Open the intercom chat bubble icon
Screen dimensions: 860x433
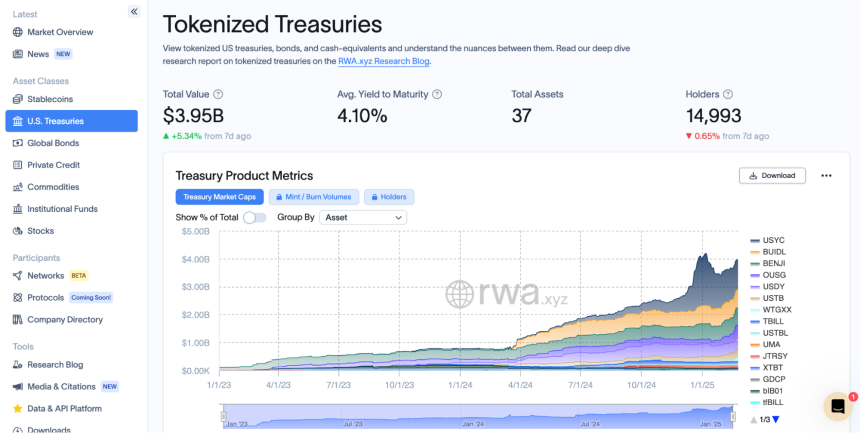tap(838, 407)
